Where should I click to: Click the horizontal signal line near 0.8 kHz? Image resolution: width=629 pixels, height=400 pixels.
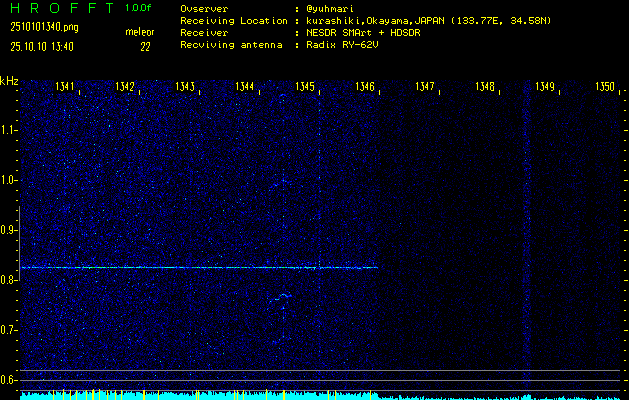(200, 267)
